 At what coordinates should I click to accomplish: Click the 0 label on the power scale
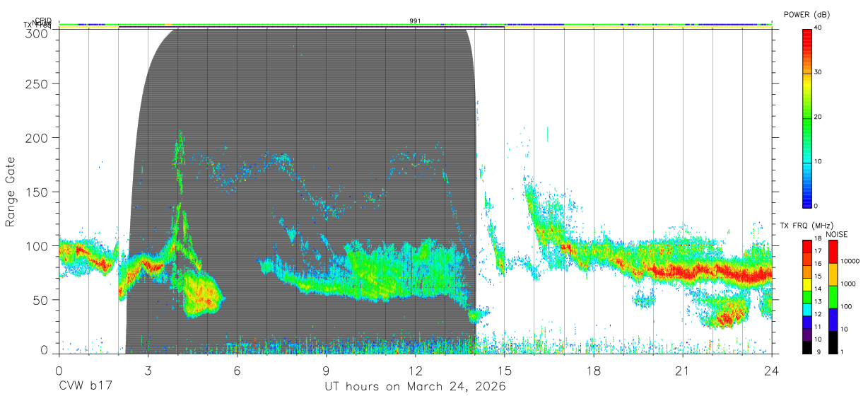[816, 206]
